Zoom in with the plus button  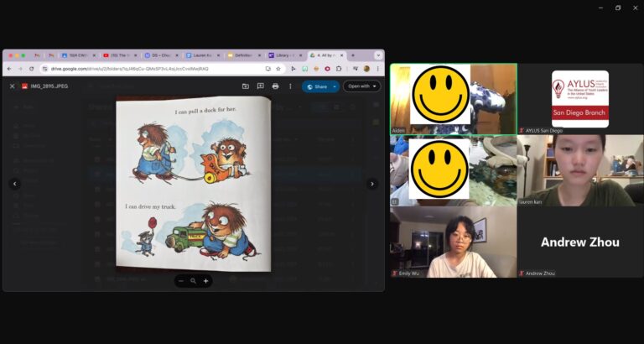click(205, 281)
